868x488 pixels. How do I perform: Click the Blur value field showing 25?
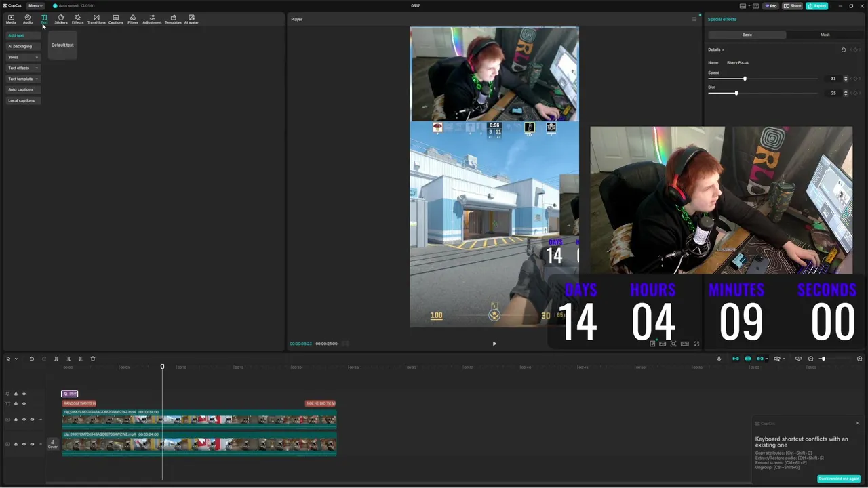click(833, 93)
